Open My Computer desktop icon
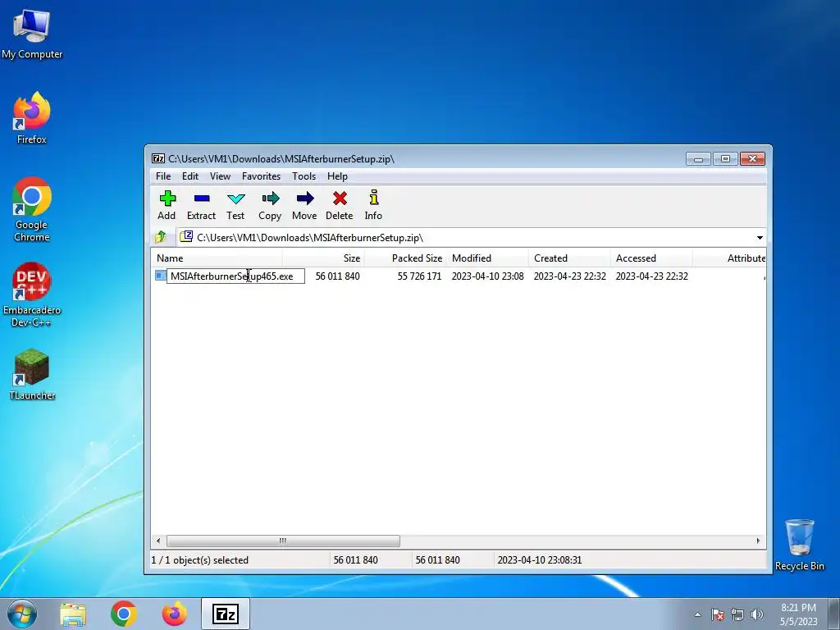Viewport: 840px width, 630px height. click(32, 33)
